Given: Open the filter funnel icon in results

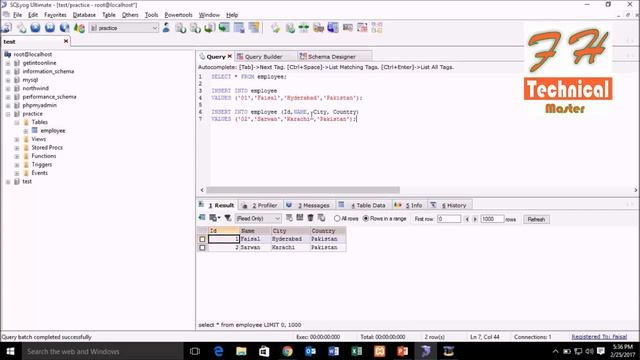Looking at the screenshot, I should coord(228,218).
